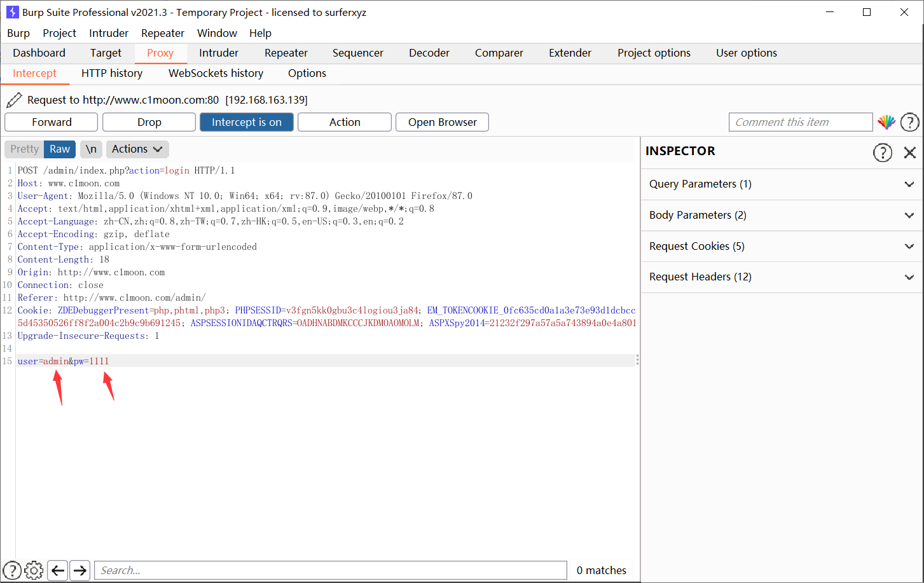Click the Content-Length: 18 header line
The width and height of the screenshot is (924, 583).
click(x=64, y=259)
